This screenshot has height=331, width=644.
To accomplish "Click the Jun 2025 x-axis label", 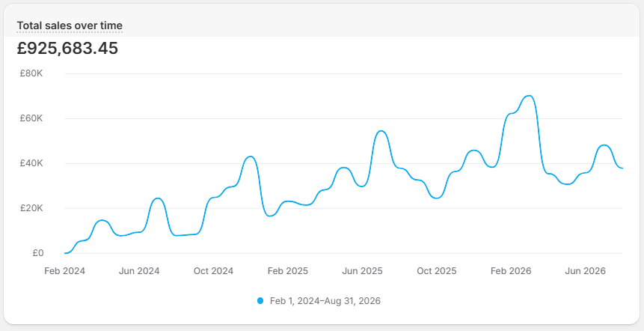I will pyautogui.click(x=362, y=271).
